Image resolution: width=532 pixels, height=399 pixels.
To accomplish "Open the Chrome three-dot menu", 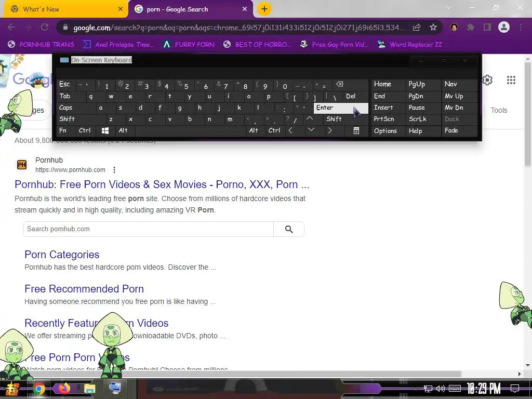I will tap(521, 27).
